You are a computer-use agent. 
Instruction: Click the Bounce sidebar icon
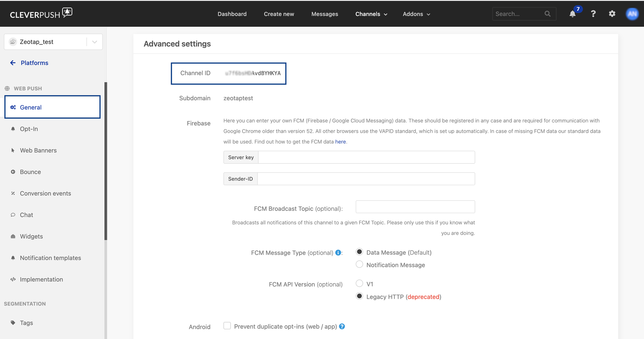13,172
